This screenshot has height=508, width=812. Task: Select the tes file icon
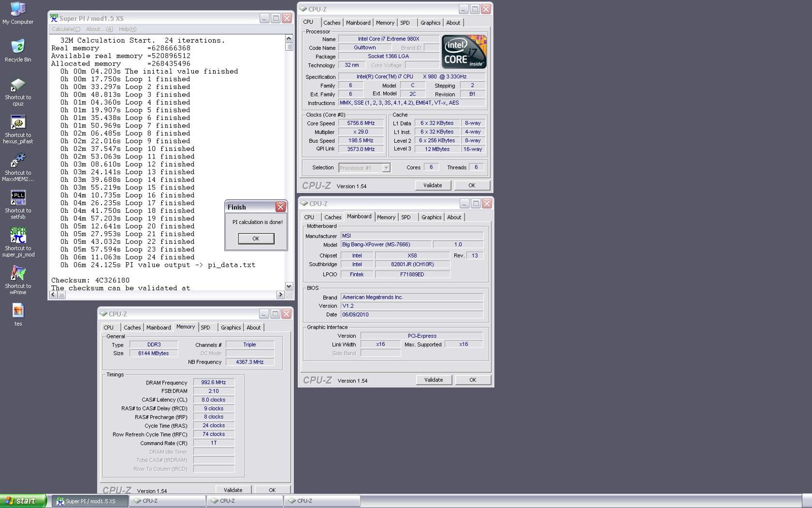point(18,314)
